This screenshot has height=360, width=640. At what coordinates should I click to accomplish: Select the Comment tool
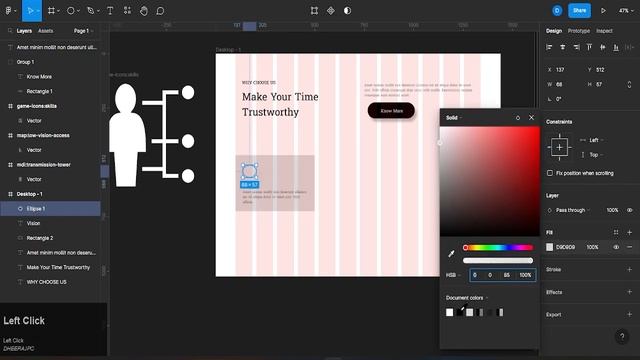160,11
